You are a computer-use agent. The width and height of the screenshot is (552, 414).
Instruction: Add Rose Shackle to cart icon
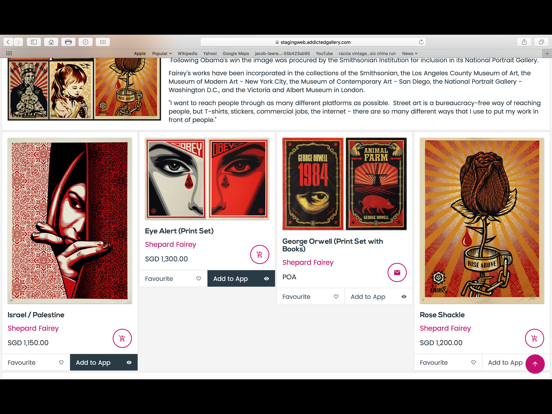pos(534,338)
